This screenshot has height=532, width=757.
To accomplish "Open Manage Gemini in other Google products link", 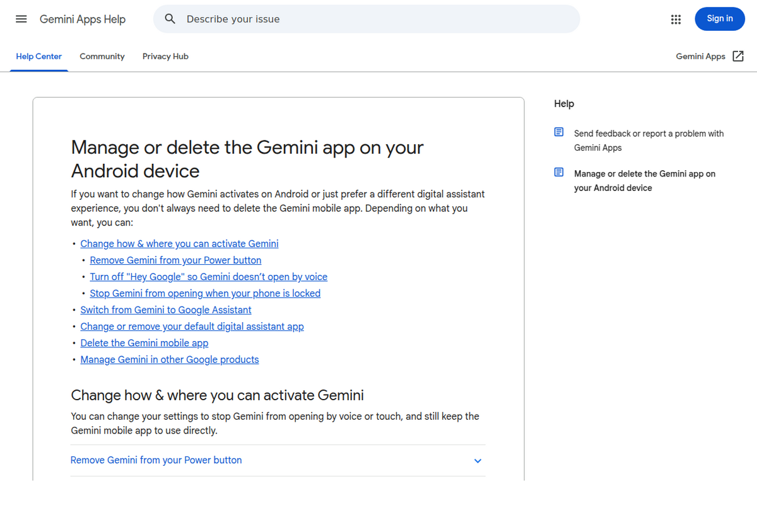I will pos(170,359).
